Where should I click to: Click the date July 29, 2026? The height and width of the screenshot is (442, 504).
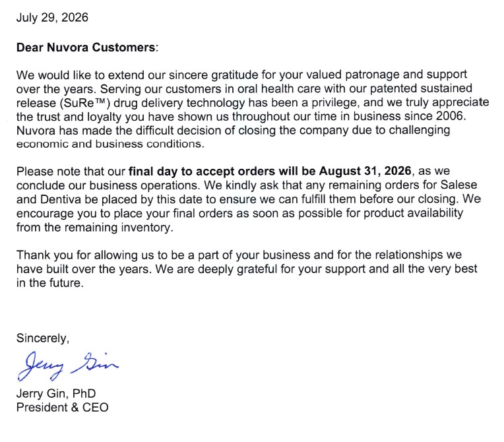pyautogui.click(x=52, y=17)
